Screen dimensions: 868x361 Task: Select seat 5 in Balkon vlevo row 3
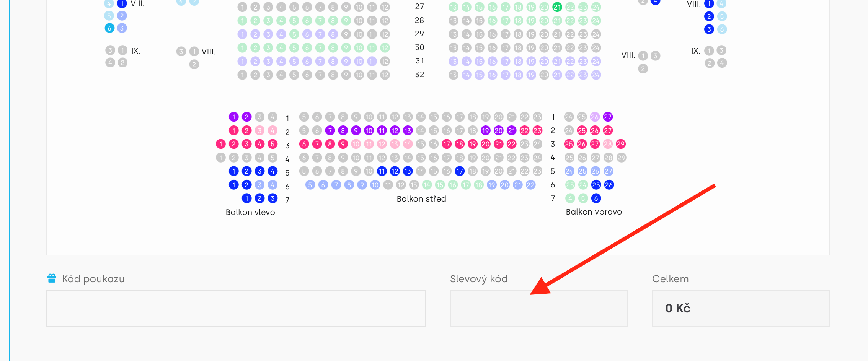click(x=272, y=144)
